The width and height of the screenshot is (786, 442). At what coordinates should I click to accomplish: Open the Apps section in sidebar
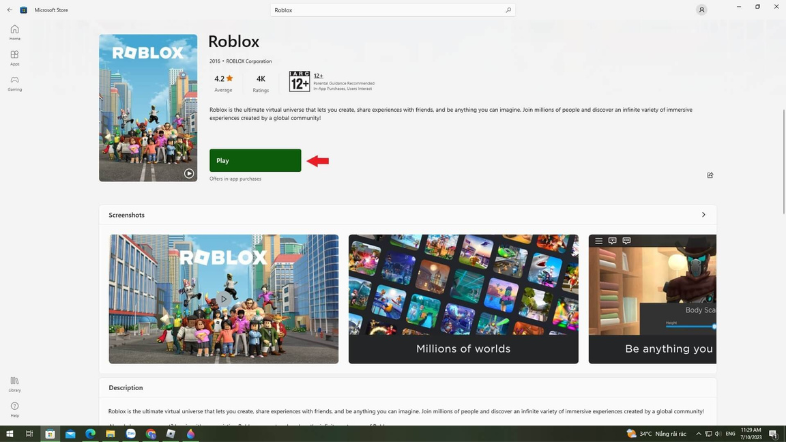14,57
